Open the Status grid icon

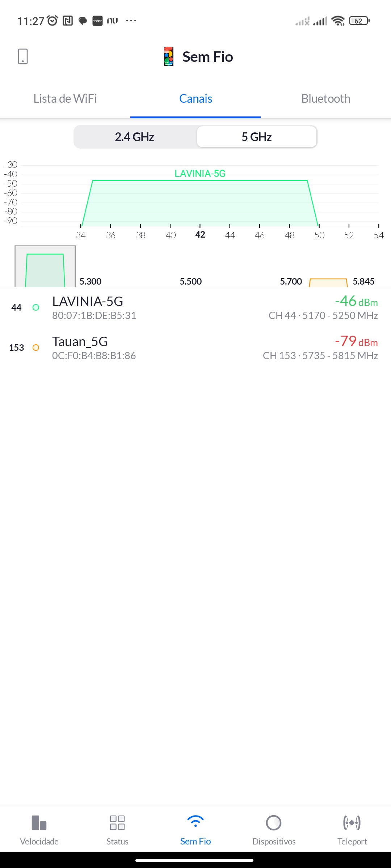click(117, 823)
